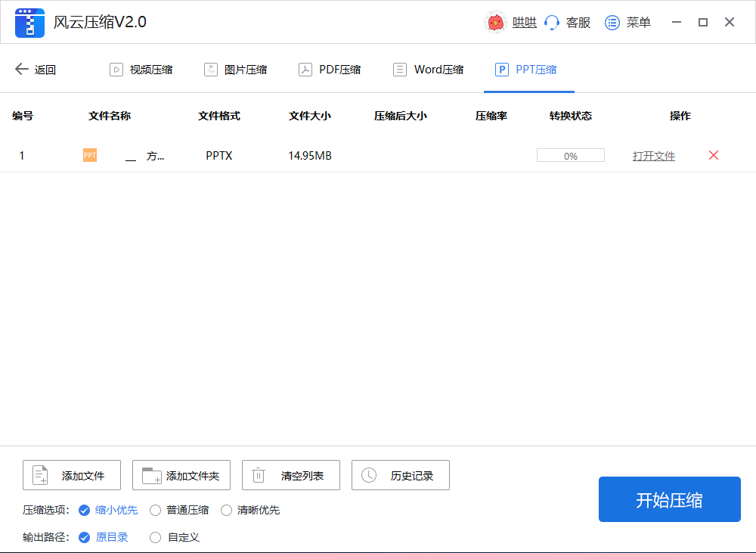
Task: Go back using the 返回 arrow
Action: (x=23, y=69)
